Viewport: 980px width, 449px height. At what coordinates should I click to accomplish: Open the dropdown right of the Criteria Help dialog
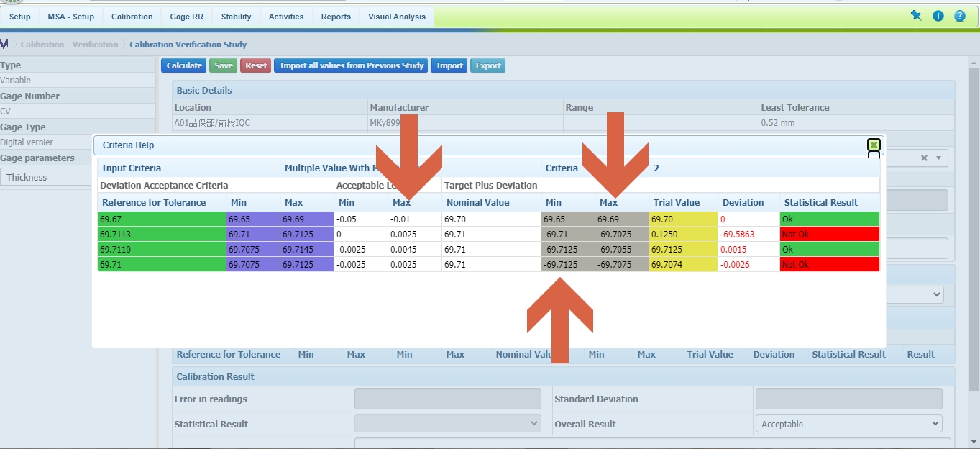tap(915, 294)
